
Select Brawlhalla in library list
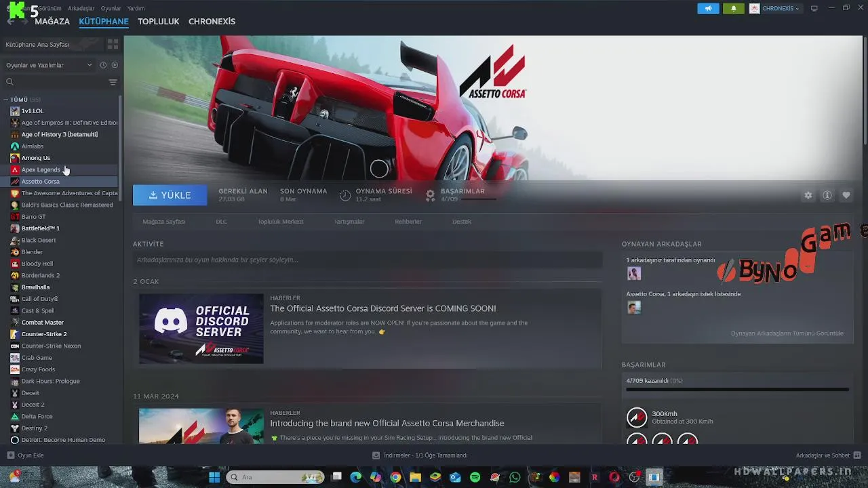[35, 287]
